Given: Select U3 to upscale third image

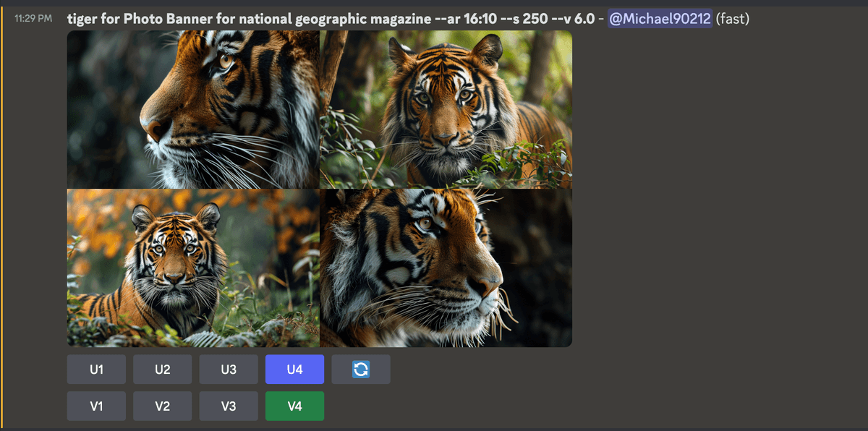Looking at the screenshot, I should [x=229, y=370].
